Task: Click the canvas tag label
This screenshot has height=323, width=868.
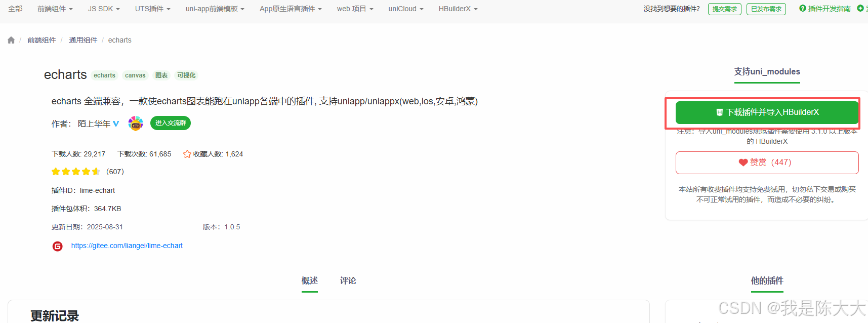Action: pos(135,75)
